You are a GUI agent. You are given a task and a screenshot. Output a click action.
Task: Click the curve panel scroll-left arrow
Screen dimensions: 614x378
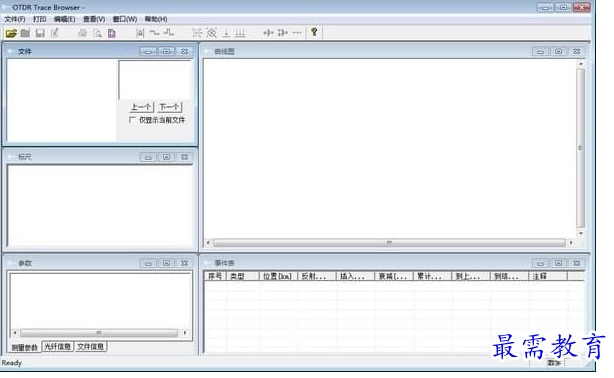tap(208, 243)
